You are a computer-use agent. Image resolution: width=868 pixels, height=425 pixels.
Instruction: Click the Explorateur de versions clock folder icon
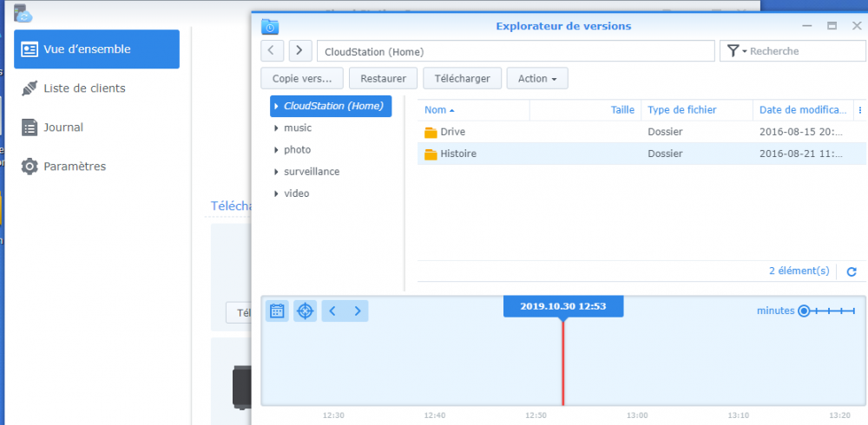(x=270, y=26)
